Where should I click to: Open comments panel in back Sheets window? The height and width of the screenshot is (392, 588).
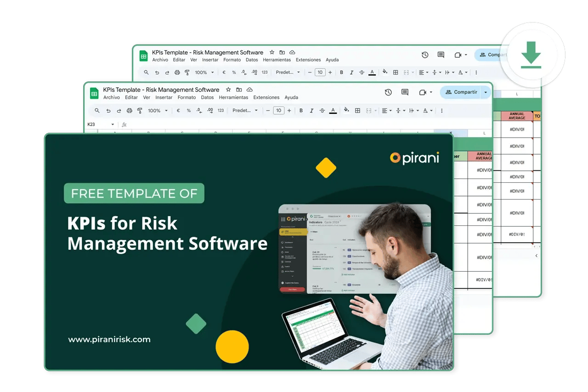point(441,55)
